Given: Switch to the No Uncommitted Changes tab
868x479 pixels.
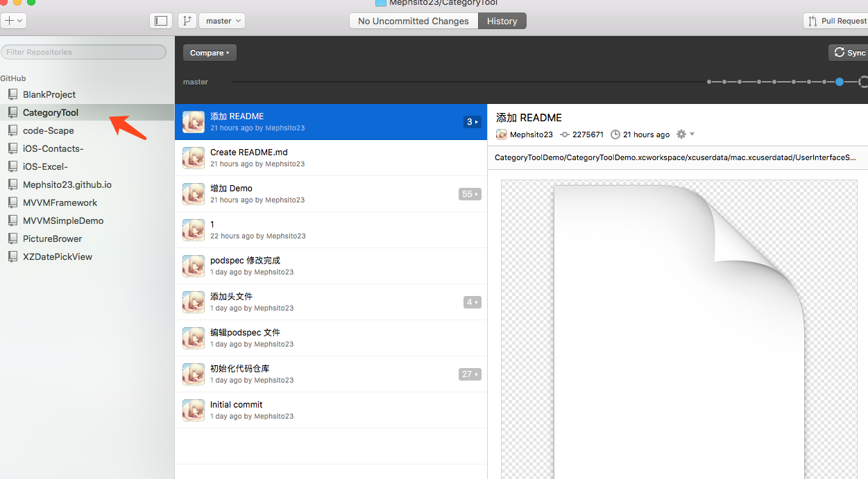Looking at the screenshot, I should 414,21.
